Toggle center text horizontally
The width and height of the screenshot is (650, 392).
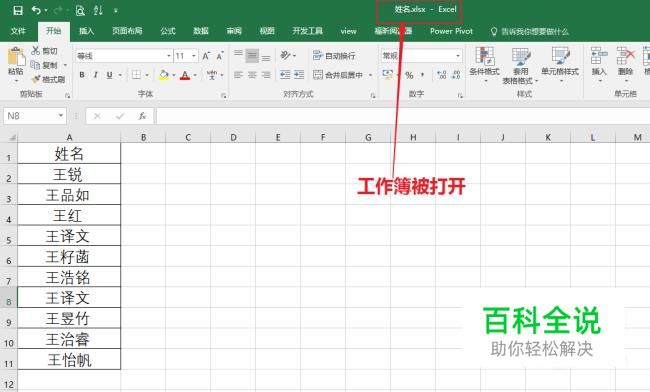pyautogui.click(x=252, y=75)
